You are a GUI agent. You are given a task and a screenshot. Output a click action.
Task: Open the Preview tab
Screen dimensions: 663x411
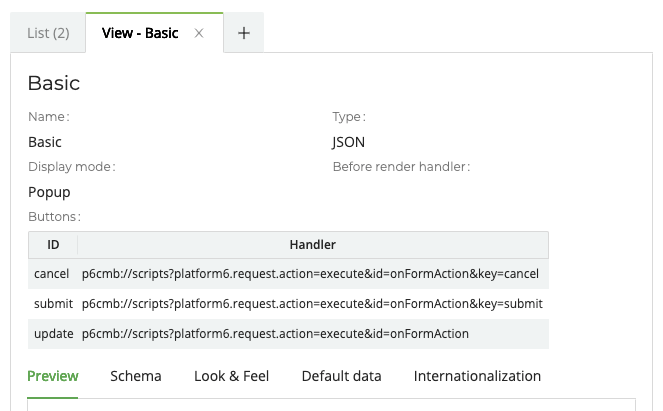(x=53, y=376)
